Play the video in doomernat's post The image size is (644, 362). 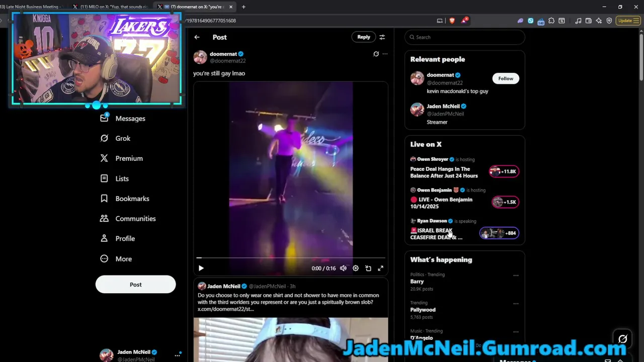point(201,268)
